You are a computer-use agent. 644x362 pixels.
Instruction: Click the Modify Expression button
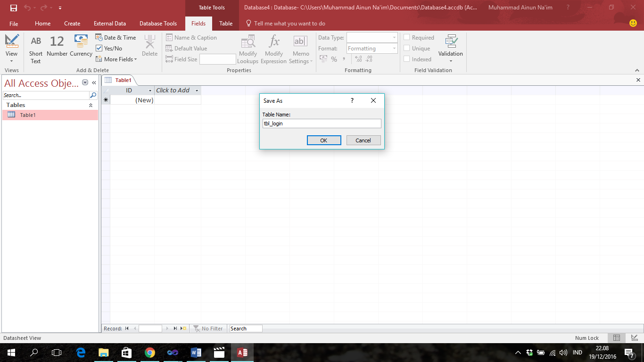coord(274,49)
